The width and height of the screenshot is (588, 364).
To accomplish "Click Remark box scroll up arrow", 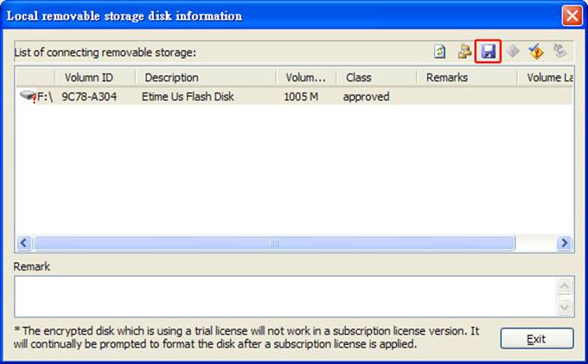I will click(x=565, y=287).
